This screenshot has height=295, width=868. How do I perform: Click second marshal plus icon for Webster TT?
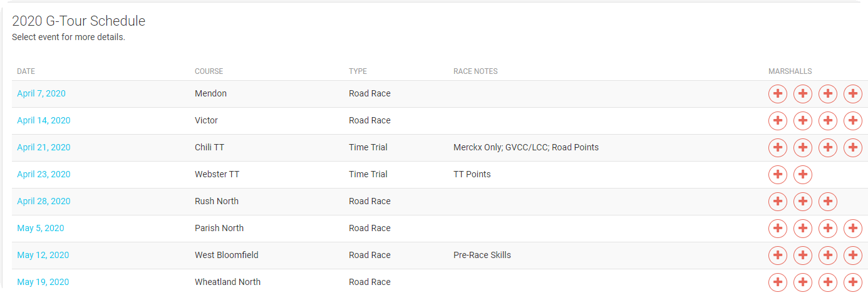coord(803,175)
